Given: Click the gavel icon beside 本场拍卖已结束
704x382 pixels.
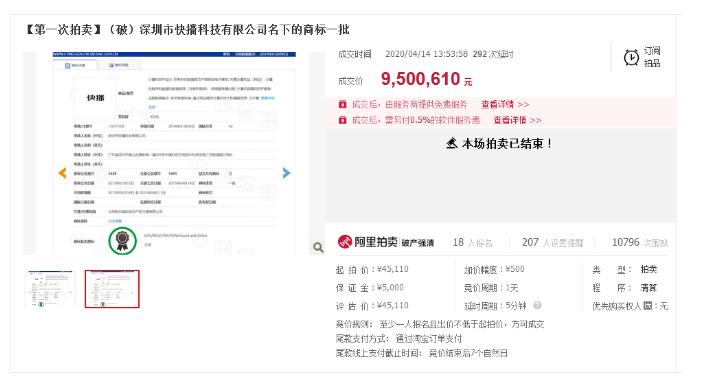Looking at the screenshot, I should 452,143.
